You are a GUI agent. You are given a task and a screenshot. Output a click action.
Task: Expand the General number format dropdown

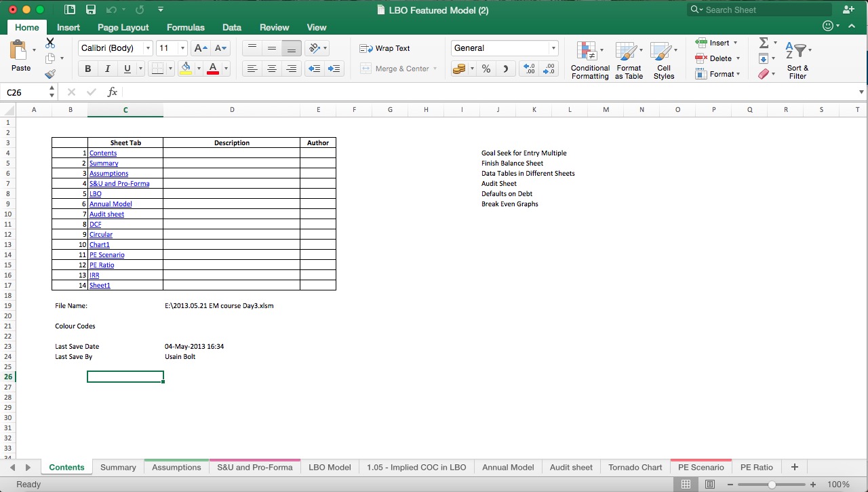tap(553, 48)
